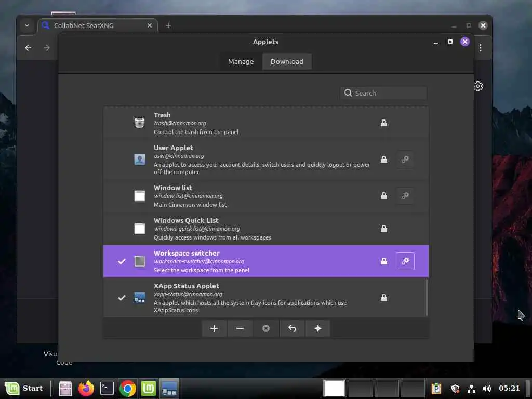Click lock icon in XApp Status Applet row
Image resolution: width=532 pixels, height=399 pixels.
[384, 298]
